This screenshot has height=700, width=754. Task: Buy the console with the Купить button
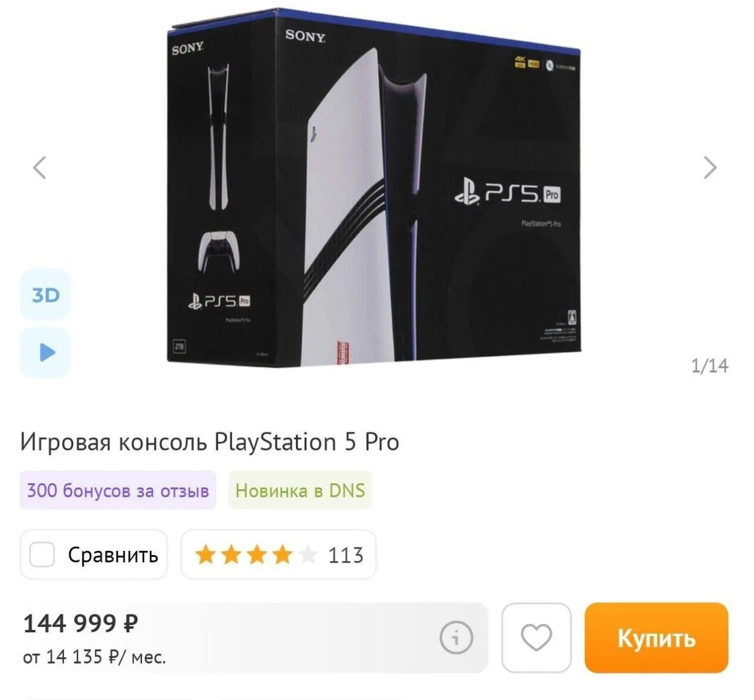[x=656, y=637]
